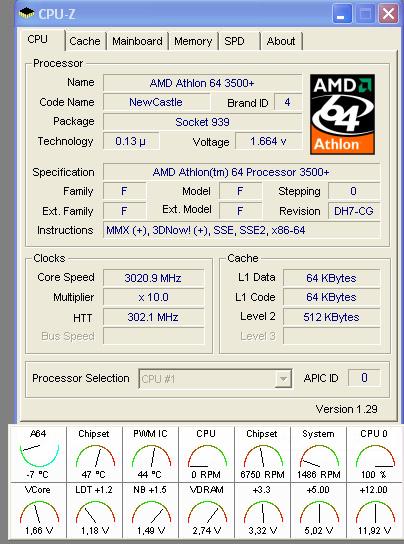
Task: Click the Ext. Model value F
Action: pos(240,211)
